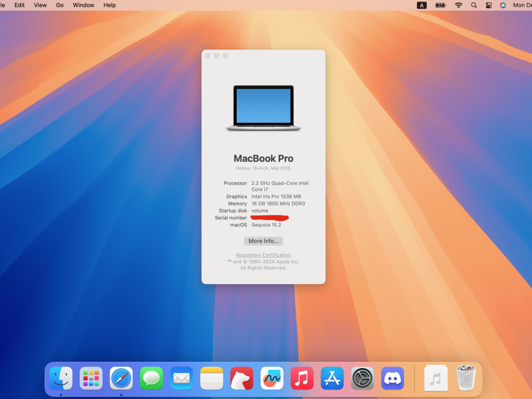Open Launchpad in the dock
The height and width of the screenshot is (399, 532).
(x=91, y=378)
